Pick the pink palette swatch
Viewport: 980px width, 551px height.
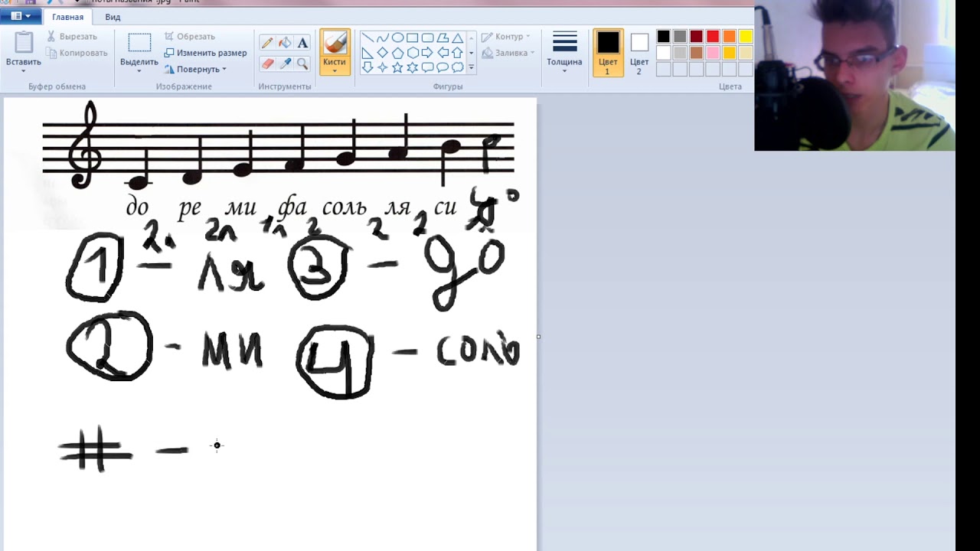(x=713, y=53)
